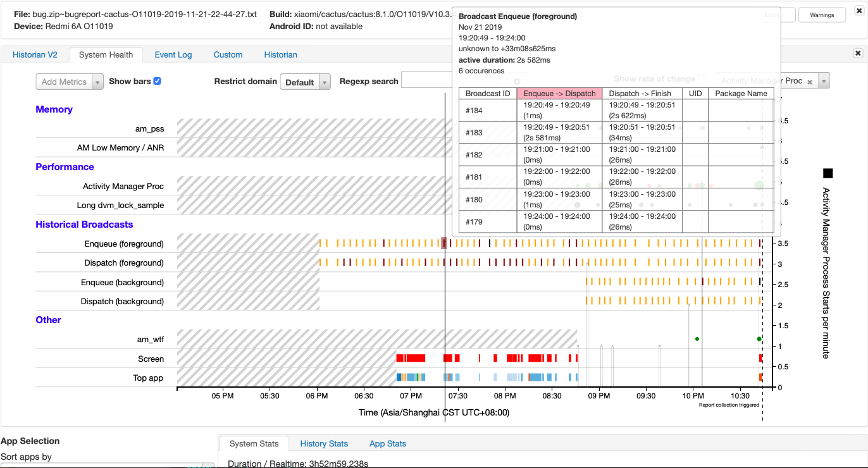Close the System Health panel with the X
Screen dimensions: 868x468
tap(858, 53)
